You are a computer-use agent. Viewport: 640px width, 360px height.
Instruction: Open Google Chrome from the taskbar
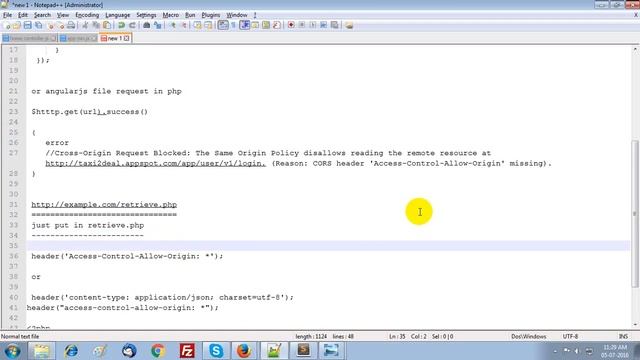coord(158,351)
